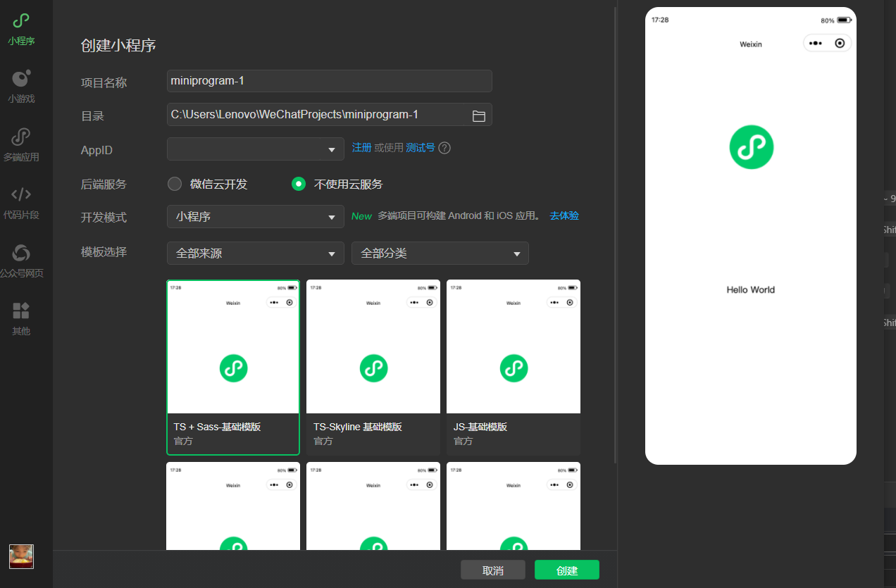The width and height of the screenshot is (896, 588).
Task: Select the 不使用云服务 radio option
Action: point(299,184)
